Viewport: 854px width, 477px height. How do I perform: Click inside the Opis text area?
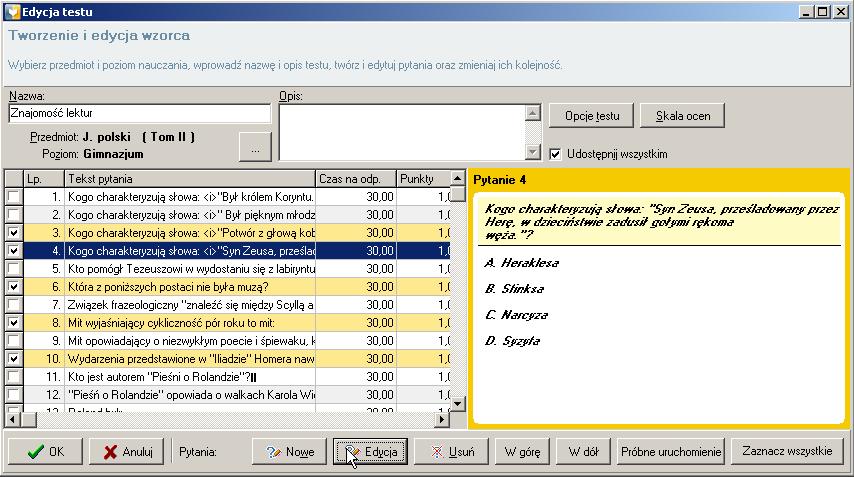pyautogui.click(x=402, y=132)
